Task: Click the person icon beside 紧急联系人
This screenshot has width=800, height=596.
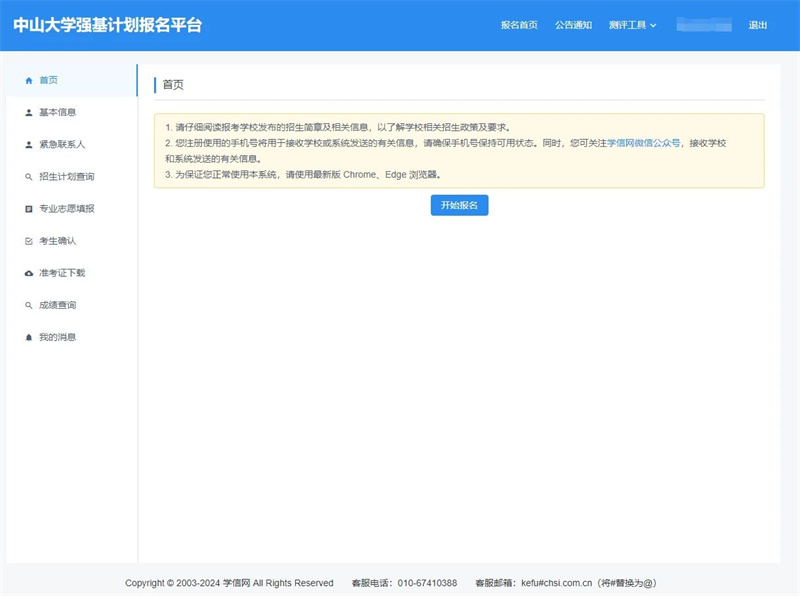Action: (29, 145)
